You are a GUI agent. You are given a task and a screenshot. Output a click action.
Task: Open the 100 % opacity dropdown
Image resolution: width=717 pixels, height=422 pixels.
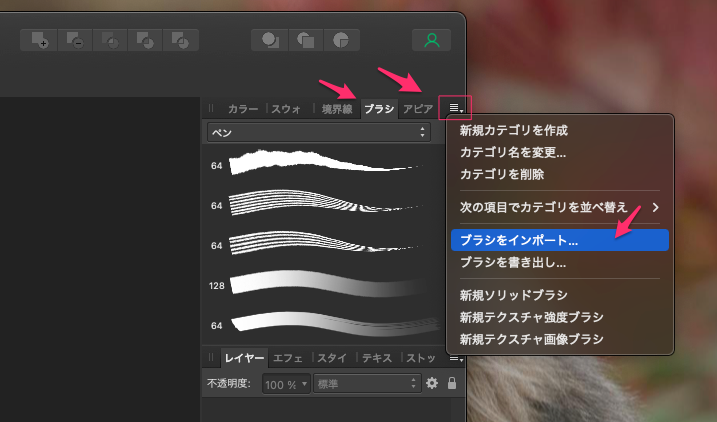click(285, 383)
